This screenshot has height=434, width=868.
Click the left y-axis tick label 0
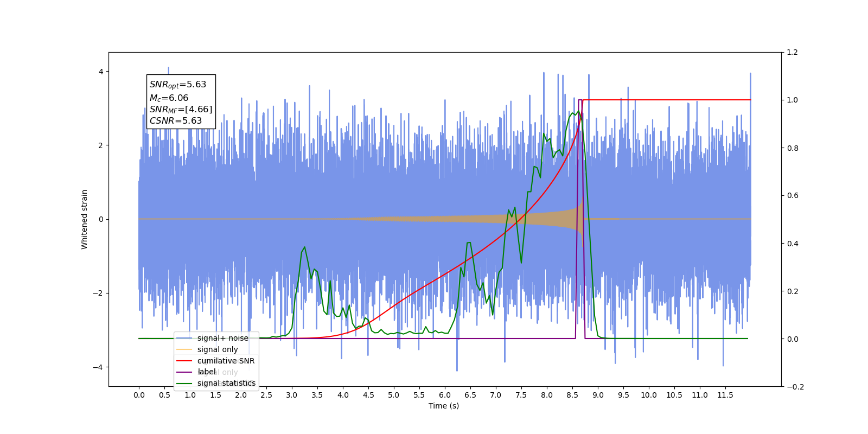pos(101,219)
